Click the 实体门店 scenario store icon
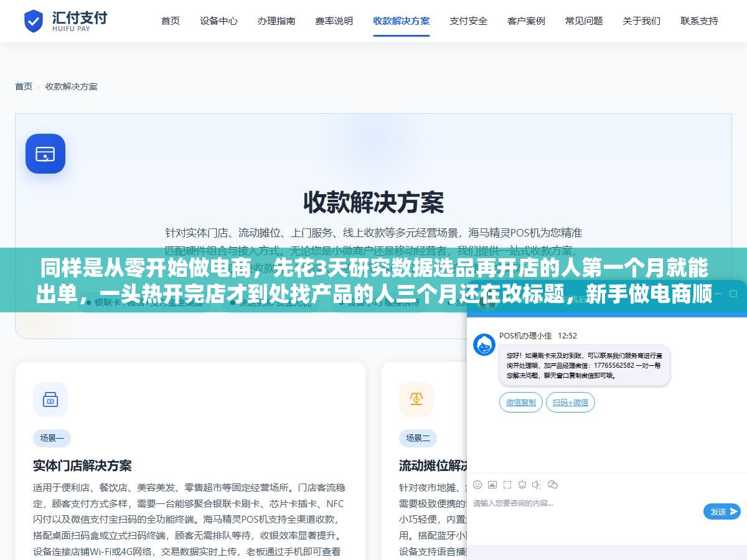The width and height of the screenshot is (747, 560). pyautogui.click(x=50, y=399)
